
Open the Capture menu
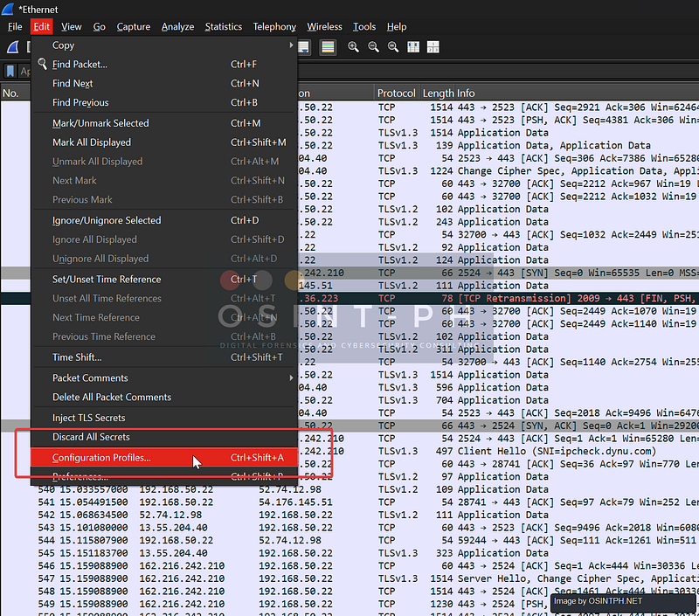[134, 27]
